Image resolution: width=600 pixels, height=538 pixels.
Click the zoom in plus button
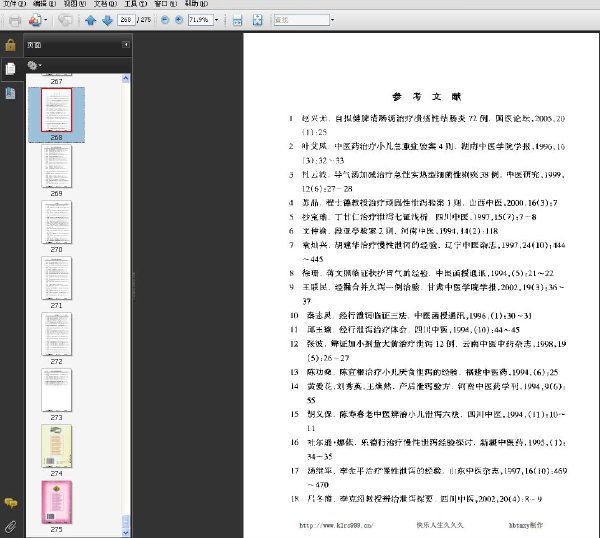[179, 20]
